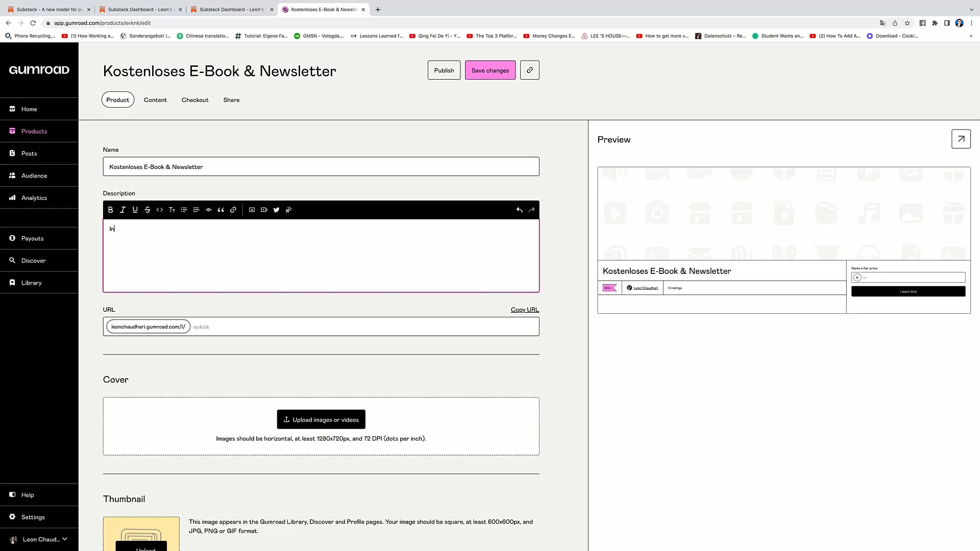
Task: Insert a horizontal divider in description
Action: tap(208, 210)
